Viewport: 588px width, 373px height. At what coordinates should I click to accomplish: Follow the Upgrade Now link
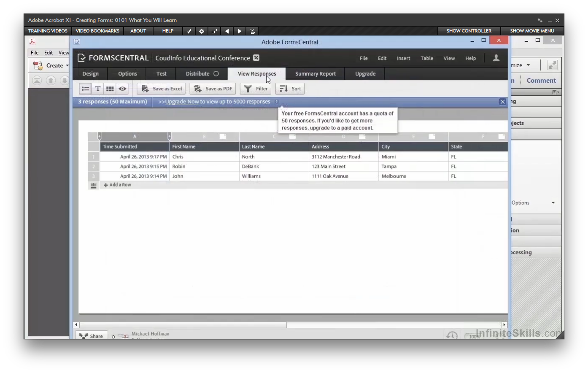(x=182, y=102)
